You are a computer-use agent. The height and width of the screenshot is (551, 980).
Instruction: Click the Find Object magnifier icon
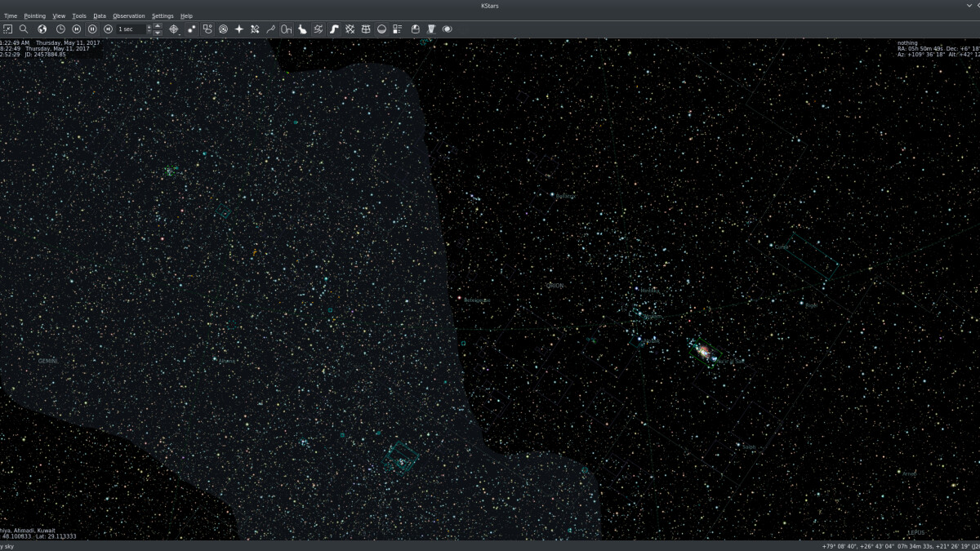(24, 29)
